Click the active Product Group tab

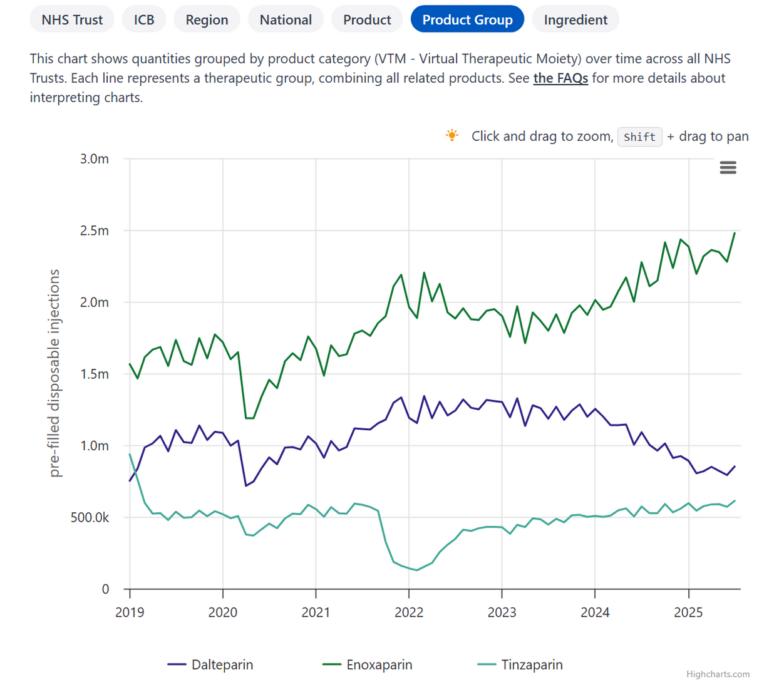tap(467, 19)
